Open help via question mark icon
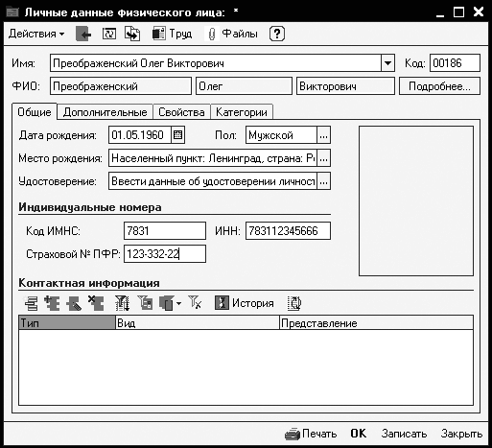The height and width of the screenshot is (448, 492). 277,34
